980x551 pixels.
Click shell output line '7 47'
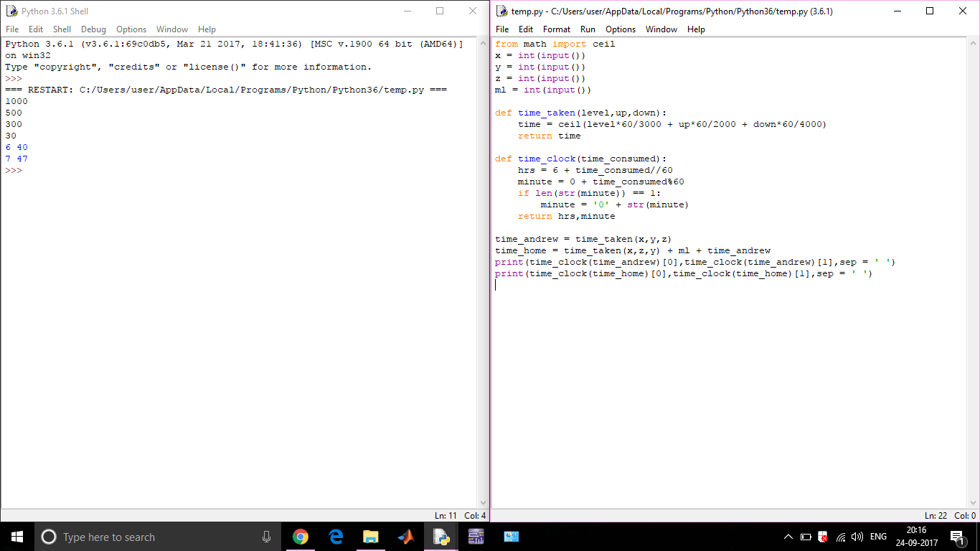pyautogui.click(x=17, y=159)
